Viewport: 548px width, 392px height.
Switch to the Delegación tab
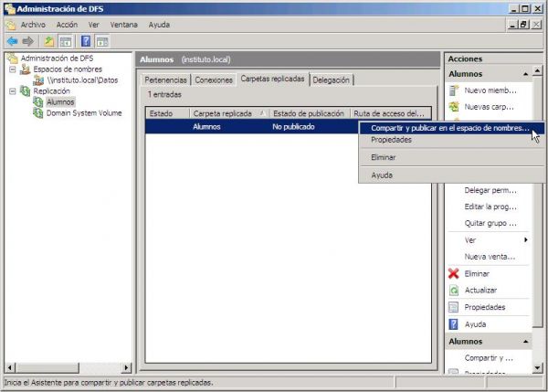[x=331, y=80]
